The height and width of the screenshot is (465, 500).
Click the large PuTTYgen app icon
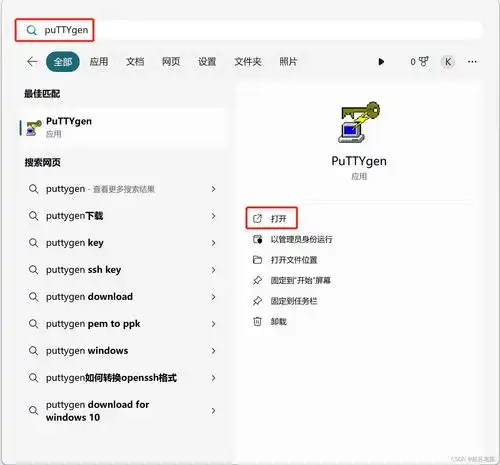click(x=359, y=122)
